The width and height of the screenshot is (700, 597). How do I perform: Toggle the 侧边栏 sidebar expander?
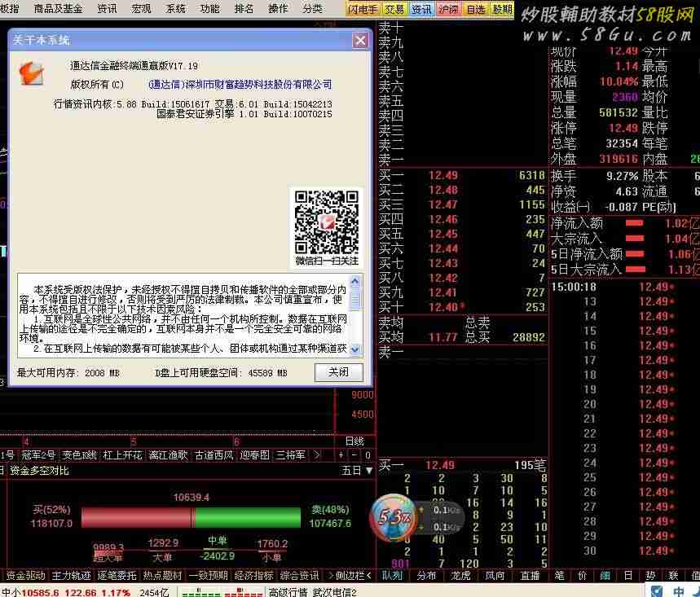(350, 576)
